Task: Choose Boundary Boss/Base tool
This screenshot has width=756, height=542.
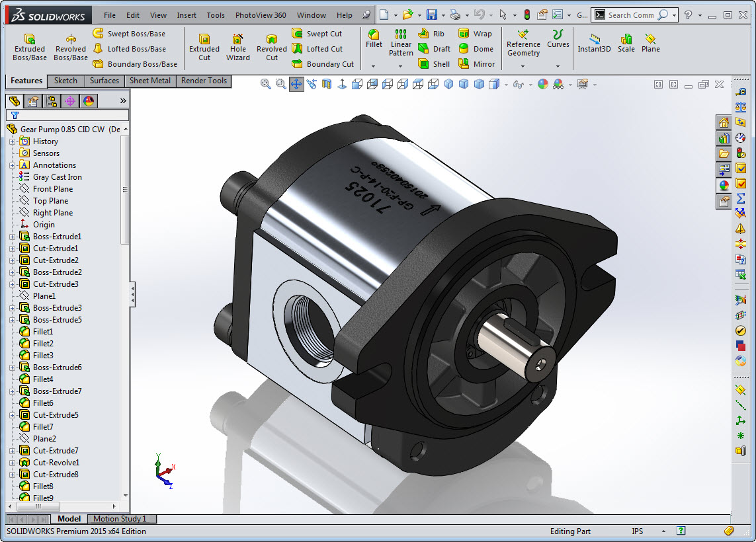Action: (x=135, y=63)
